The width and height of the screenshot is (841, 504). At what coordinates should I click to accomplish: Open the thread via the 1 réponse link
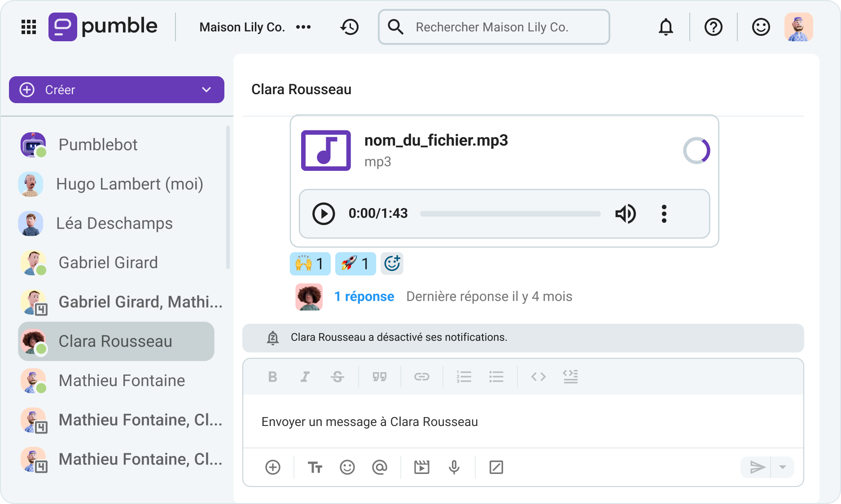[x=364, y=296]
